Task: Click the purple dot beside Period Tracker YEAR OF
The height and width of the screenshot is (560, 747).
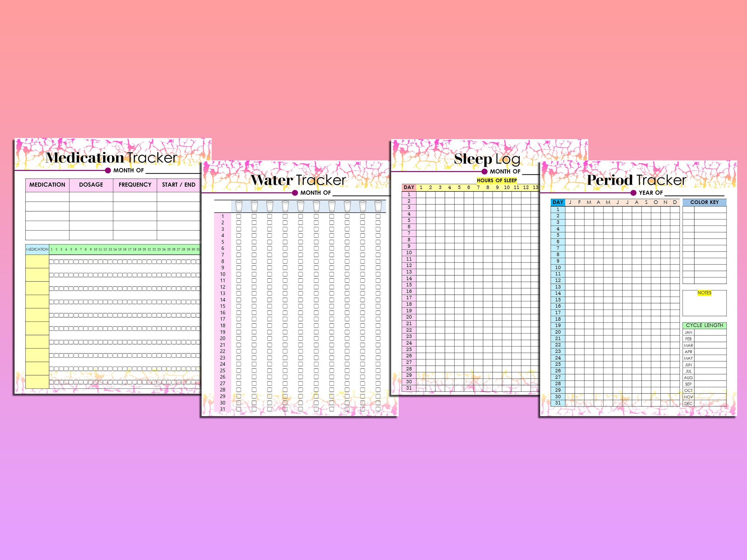Action: [x=634, y=193]
